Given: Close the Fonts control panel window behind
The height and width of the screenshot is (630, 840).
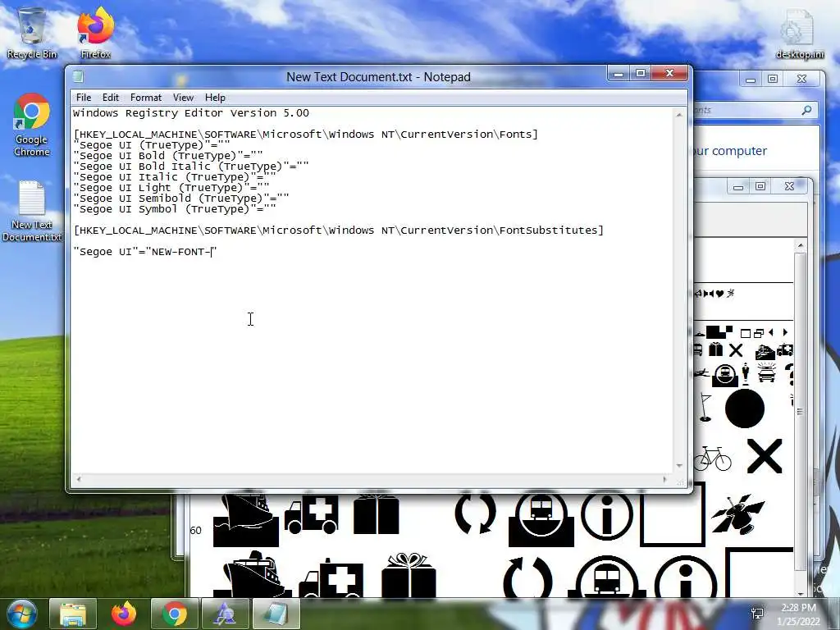Looking at the screenshot, I should pyautogui.click(x=801, y=79).
